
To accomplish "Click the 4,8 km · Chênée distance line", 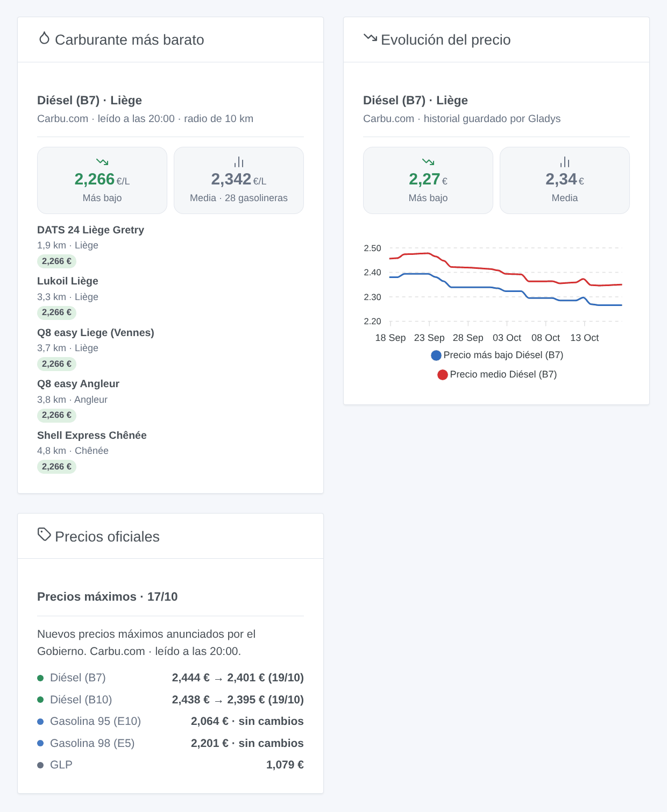I will [x=73, y=451].
